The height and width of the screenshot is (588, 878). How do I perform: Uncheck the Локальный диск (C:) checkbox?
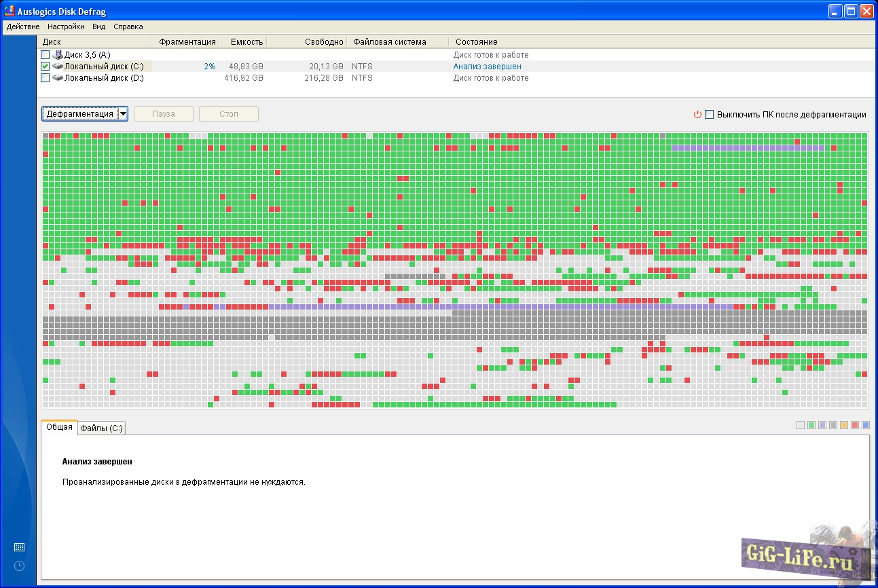tap(45, 67)
